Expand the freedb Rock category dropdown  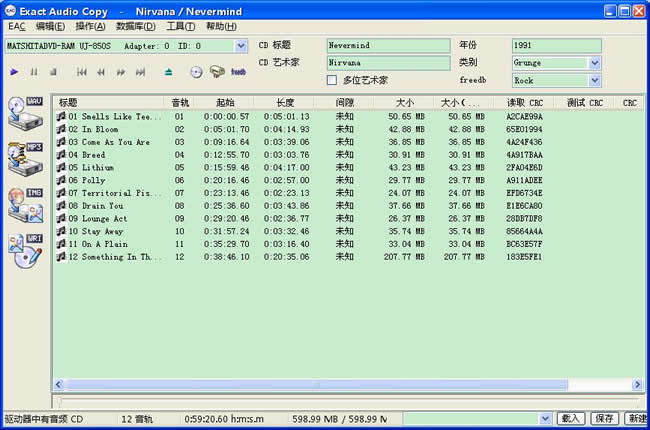(595, 80)
